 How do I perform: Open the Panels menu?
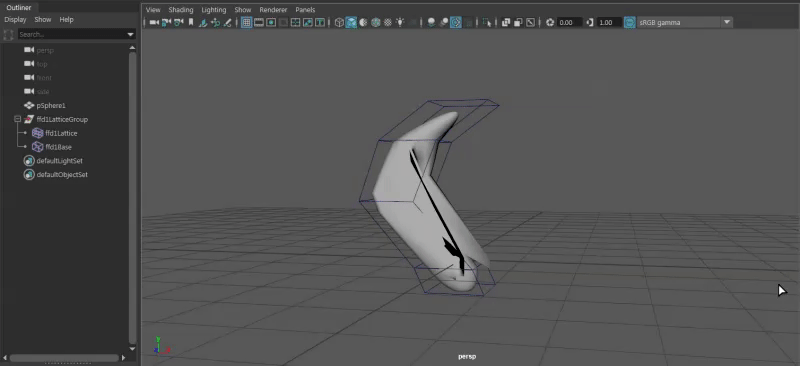(x=305, y=10)
